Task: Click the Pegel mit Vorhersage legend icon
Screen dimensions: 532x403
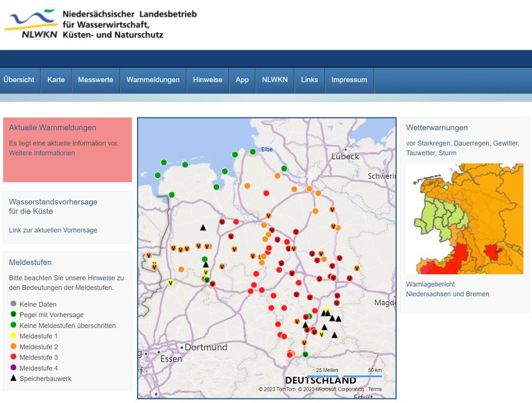Action: click(13, 315)
